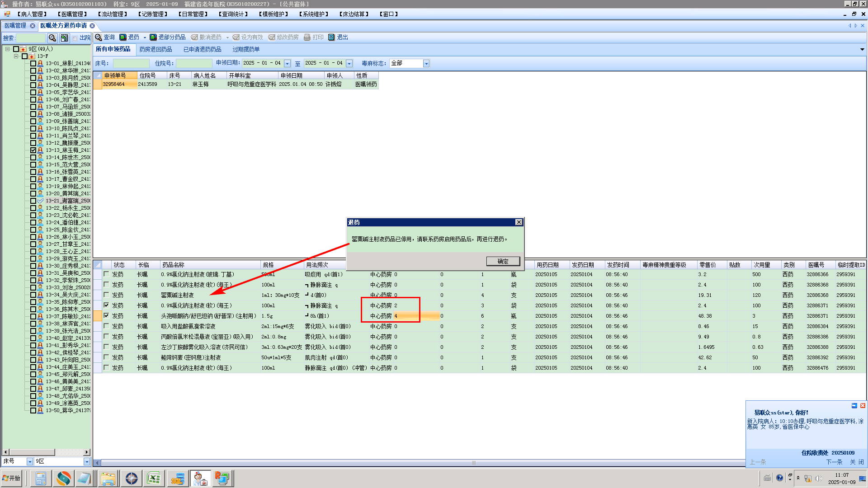Image resolution: width=868 pixels, height=488 pixels.
Task: Click the magnifier icon beside patient search box
Action: tap(52, 38)
